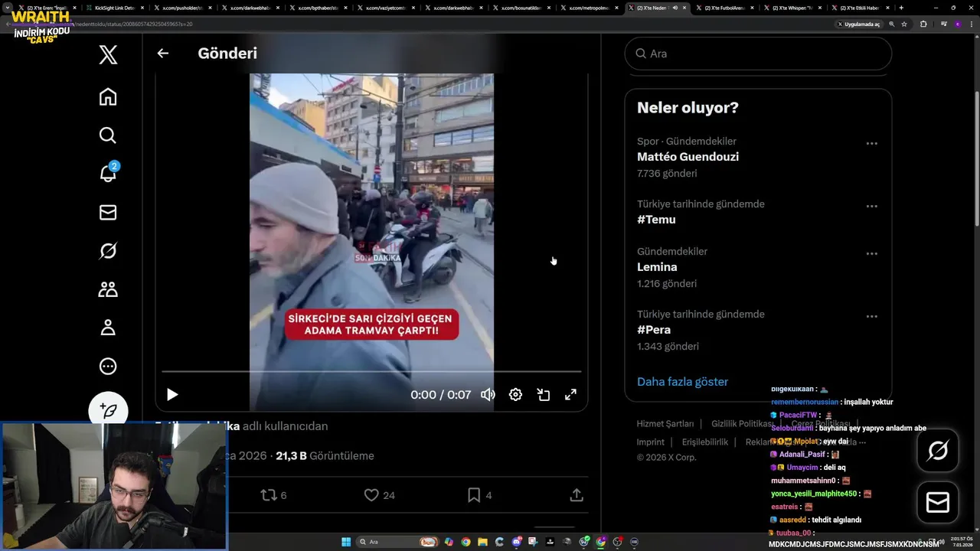
Task: Open Notifications bell with badge
Action: point(108,173)
